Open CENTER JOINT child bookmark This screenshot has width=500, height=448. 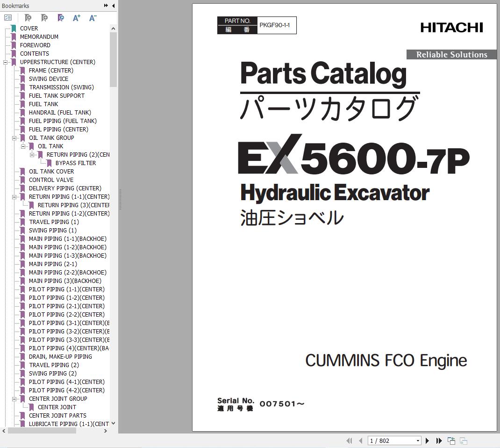pyautogui.click(x=57, y=407)
